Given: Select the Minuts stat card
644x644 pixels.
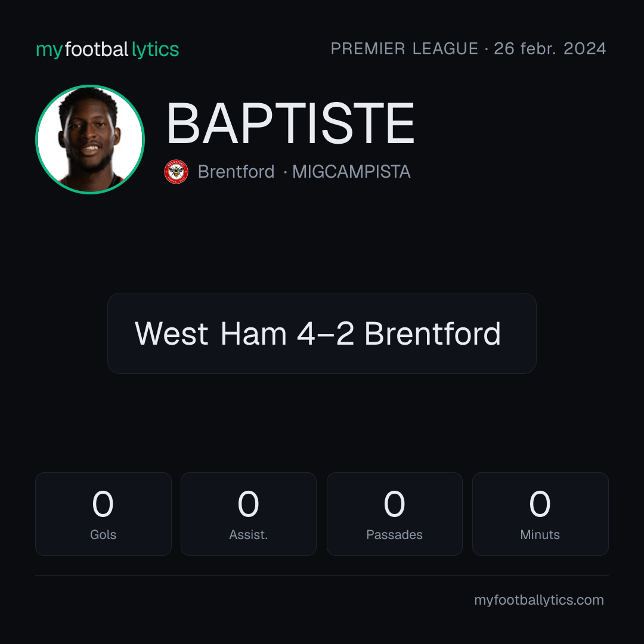Looking at the screenshot, I should pyautogui.click(x=540, y=514).
